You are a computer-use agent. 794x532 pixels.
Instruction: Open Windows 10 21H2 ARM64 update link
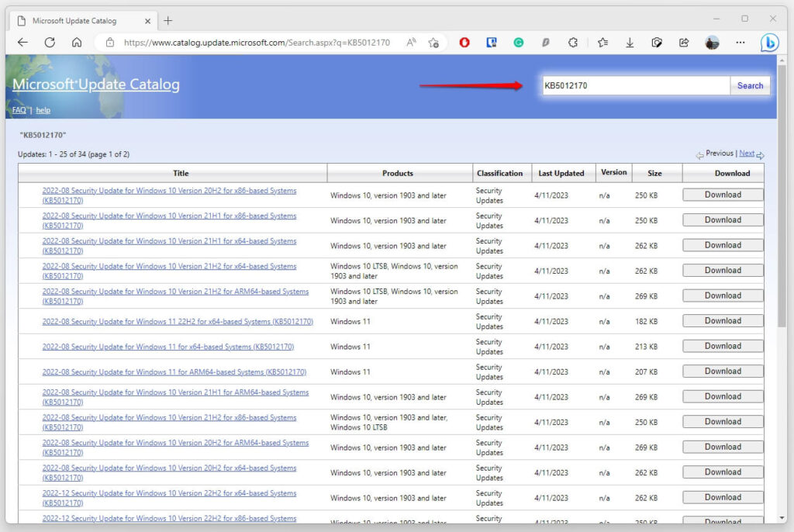click(x=175, y=296)
